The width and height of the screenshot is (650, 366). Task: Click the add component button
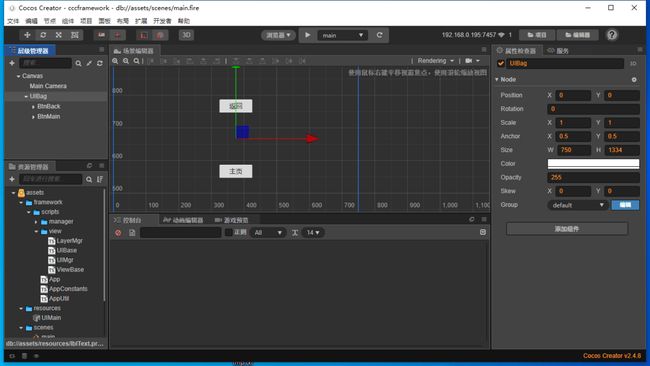(567, 229)
